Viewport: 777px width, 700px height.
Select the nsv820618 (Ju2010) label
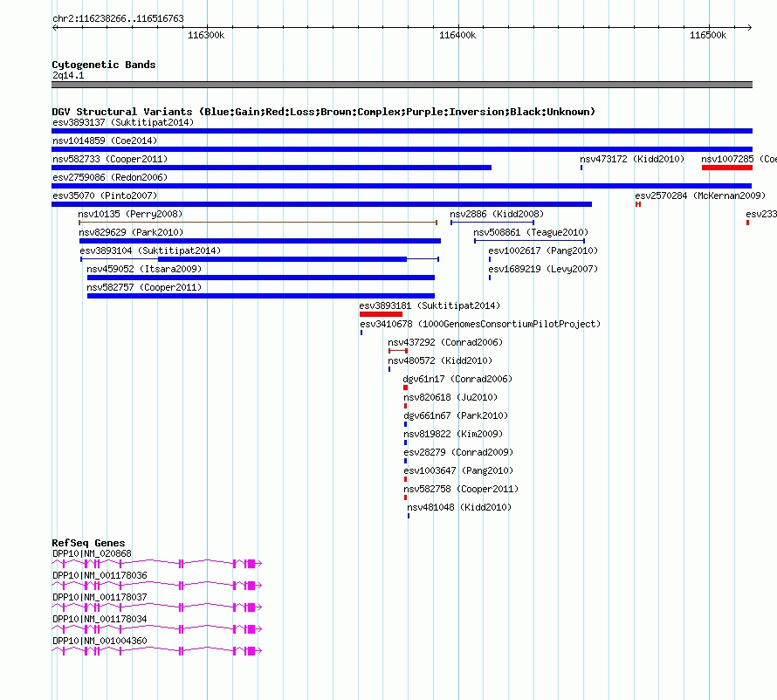pyautogui.click(x=450, y=397)
